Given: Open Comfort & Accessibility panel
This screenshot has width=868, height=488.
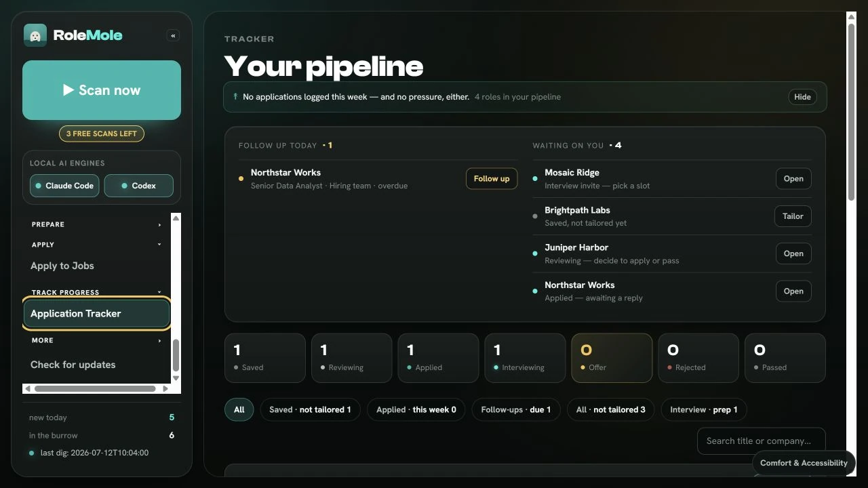Looking at the screenshot, I should pos(804,463).
